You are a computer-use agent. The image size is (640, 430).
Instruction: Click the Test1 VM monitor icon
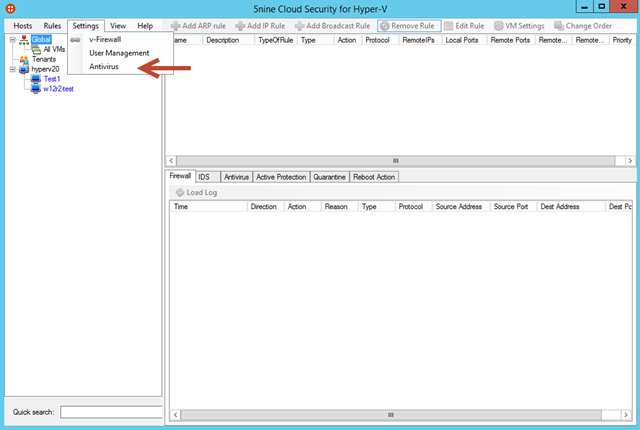pos(36,79)
